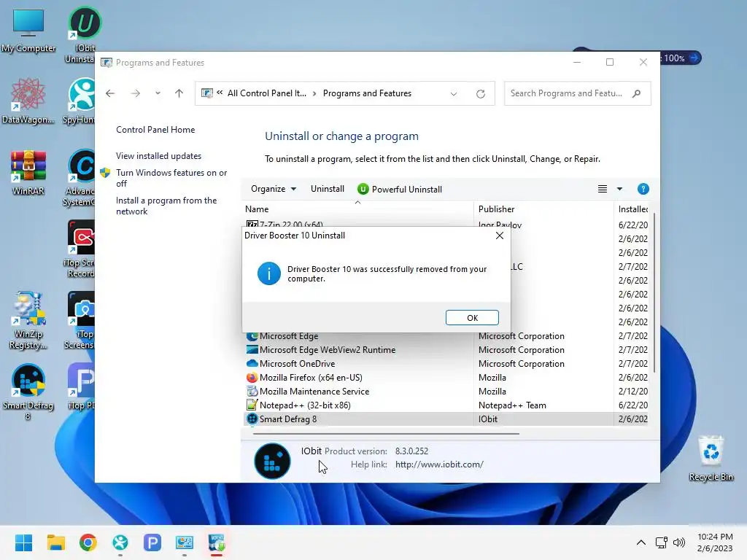Open iTop PDF icon on taskbar

tap(152, 542)
